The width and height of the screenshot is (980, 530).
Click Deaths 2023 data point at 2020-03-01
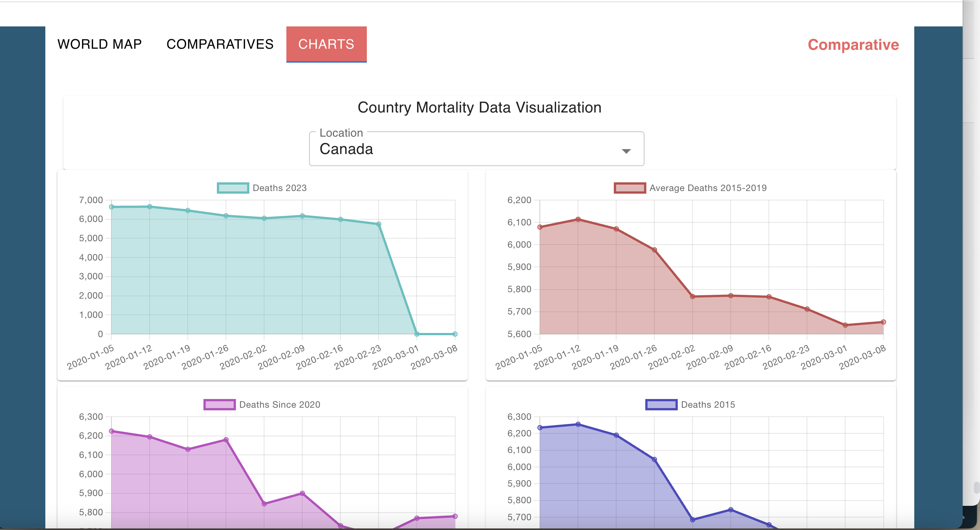click(417, 334)
